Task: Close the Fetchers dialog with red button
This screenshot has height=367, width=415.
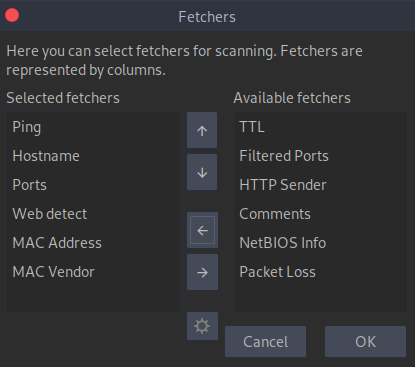Action: click(x=12, y=15)
